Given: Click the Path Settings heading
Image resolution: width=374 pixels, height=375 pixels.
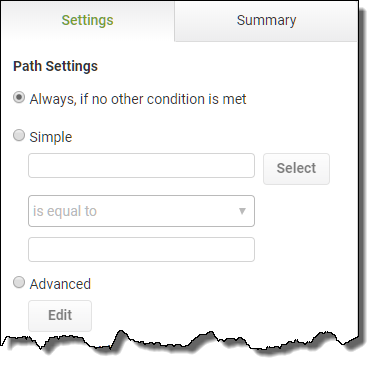Looking at the screenshot, I should 55,66.
